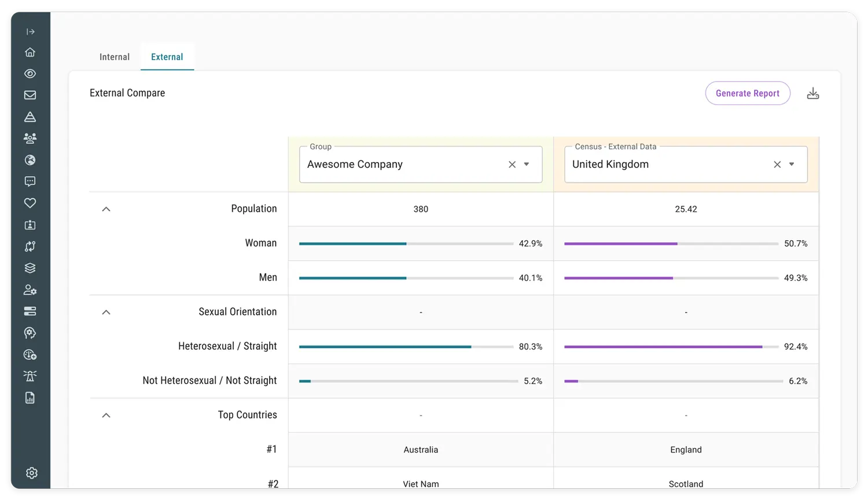Screen dimensions: 868x500
Task: Select the External tab
Action: pos(167,57)
